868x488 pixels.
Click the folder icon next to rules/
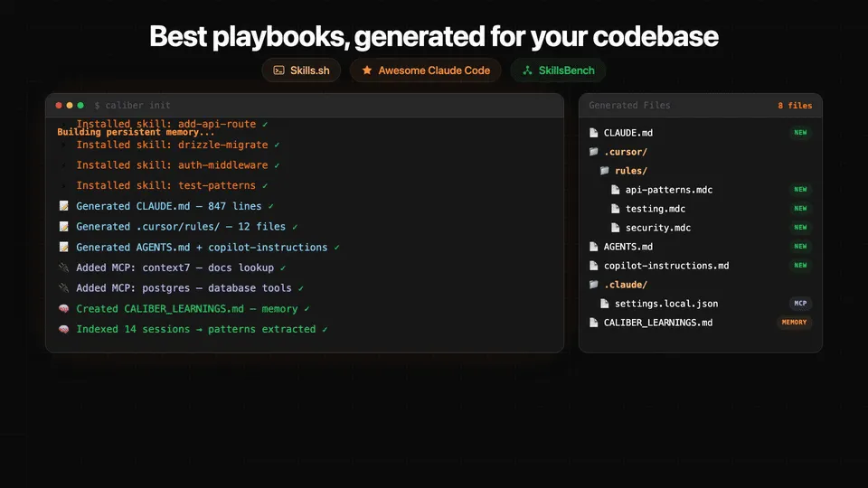pyautogui.click(x=605, y=171)
